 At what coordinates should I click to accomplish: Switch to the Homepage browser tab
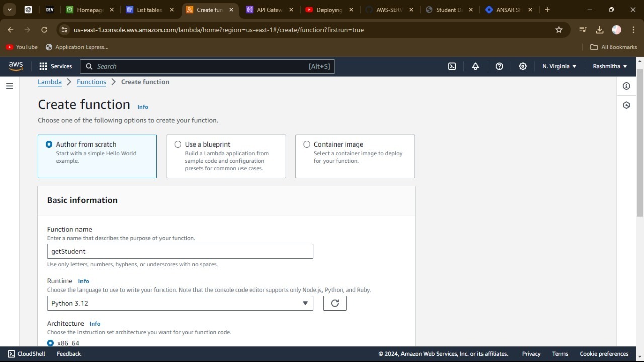90,10
